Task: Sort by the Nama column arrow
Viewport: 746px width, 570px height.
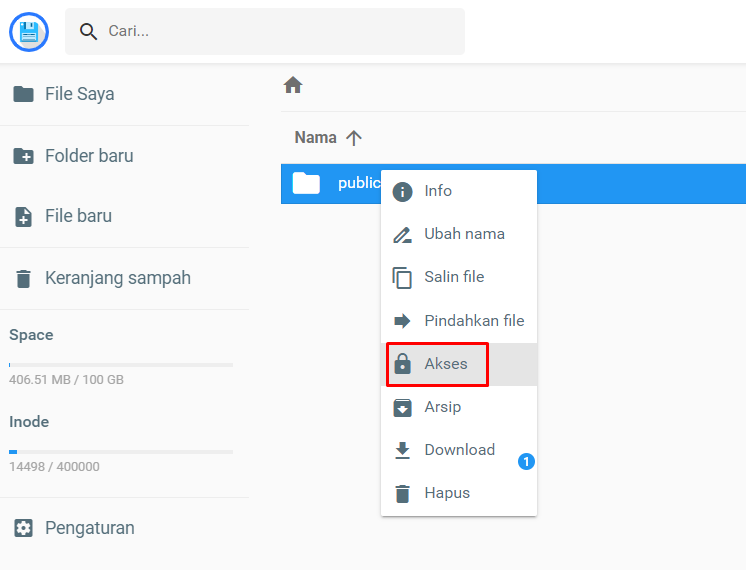Action: [354, 138]
